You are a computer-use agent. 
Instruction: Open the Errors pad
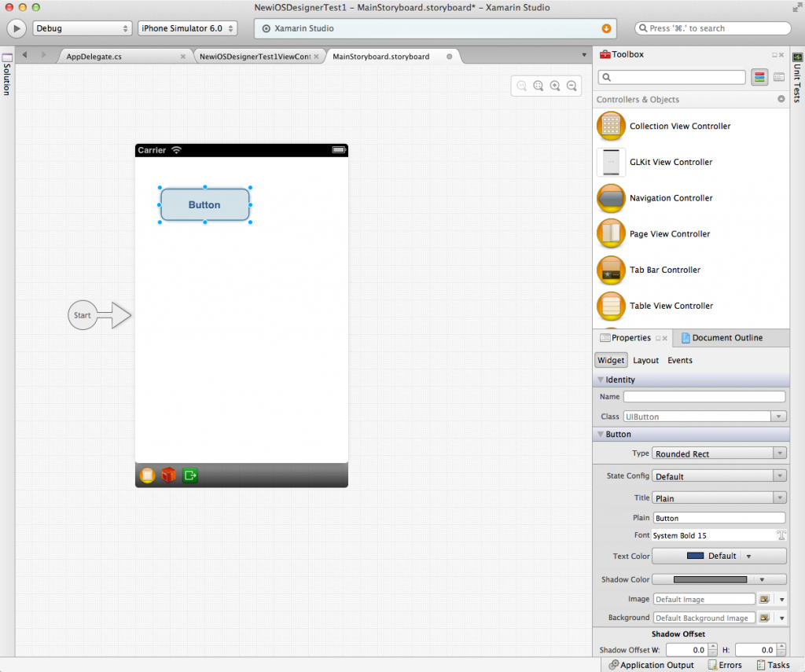(724, 665)
